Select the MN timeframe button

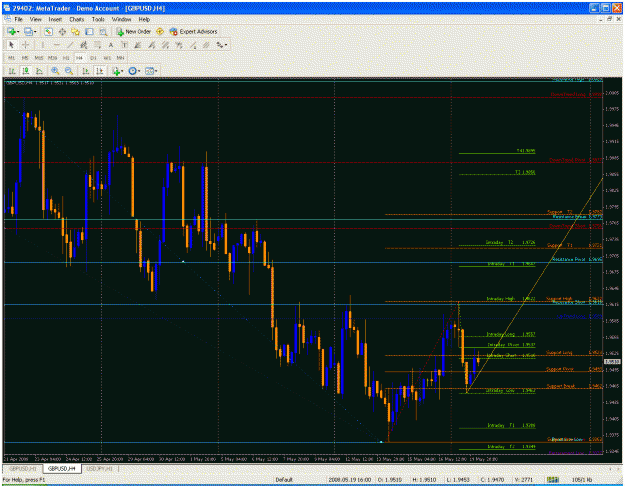click(x=120, y=58)
